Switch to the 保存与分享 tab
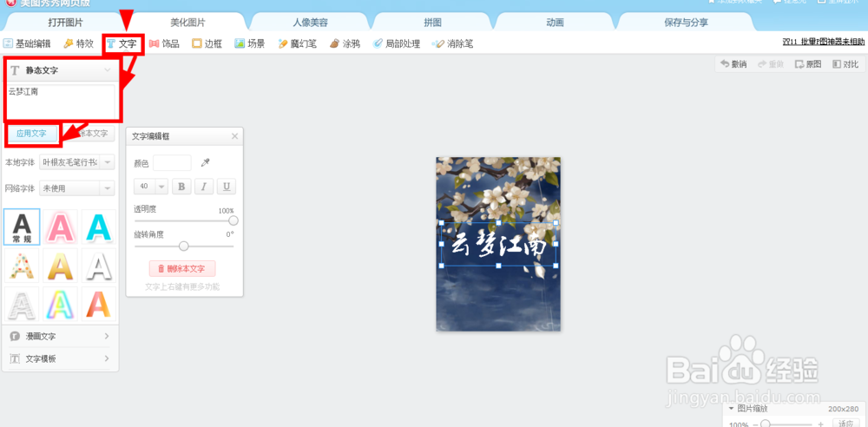Image resolution: width=868 pixels, height=427 pixels. [x=686, y=23]
